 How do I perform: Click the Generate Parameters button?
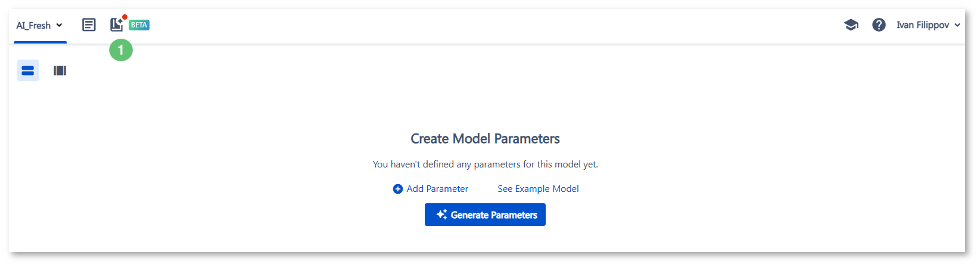point(485,215)
